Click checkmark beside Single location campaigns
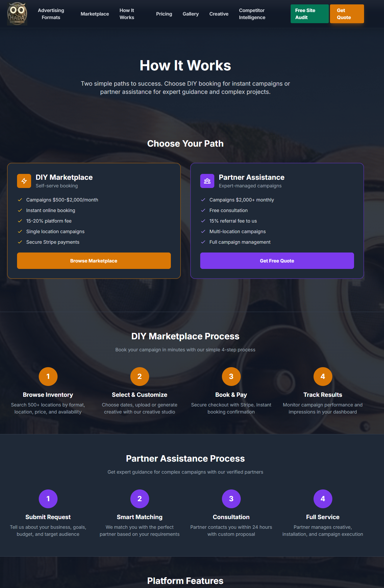The width and height of the screenshot is (384, 588). pyautogui.click(x=20, y=231)
